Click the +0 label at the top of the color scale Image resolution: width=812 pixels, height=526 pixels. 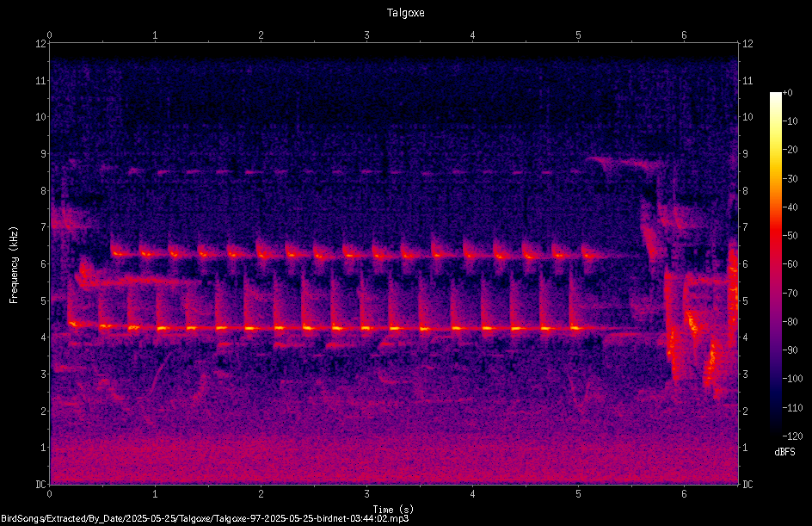point(787,93)
